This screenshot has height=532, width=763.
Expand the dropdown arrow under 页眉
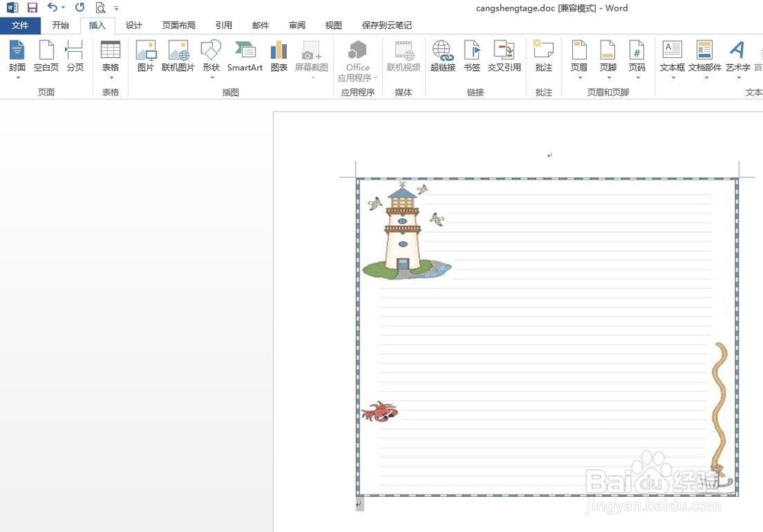click(580, 77)
